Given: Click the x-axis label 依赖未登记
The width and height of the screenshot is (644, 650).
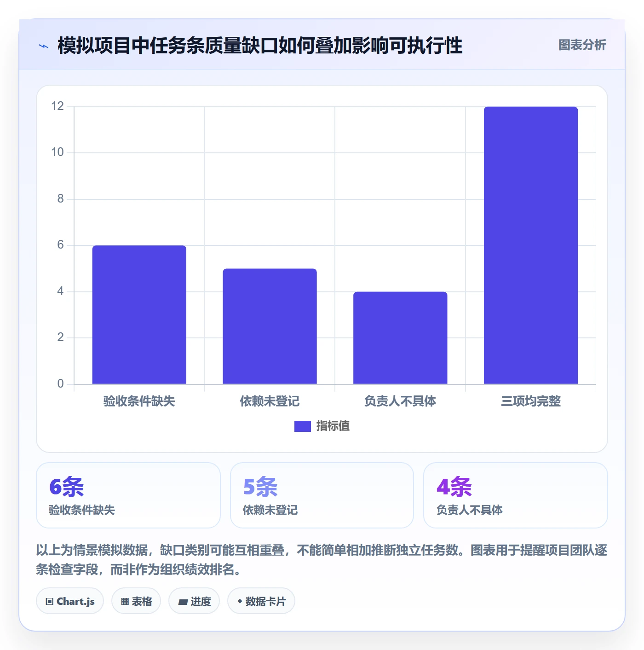Looking at the screenshot, I should click(270, 401).
